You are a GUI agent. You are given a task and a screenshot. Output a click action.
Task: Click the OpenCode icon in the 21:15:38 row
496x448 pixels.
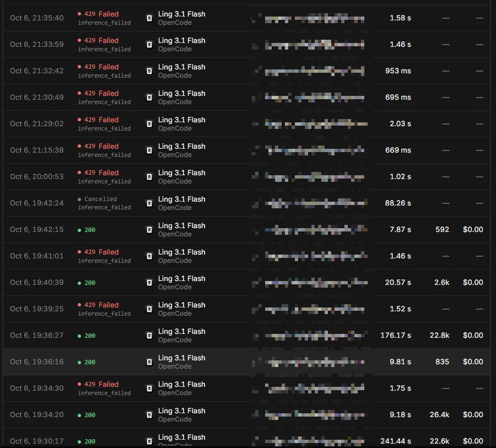pos(149,150)
